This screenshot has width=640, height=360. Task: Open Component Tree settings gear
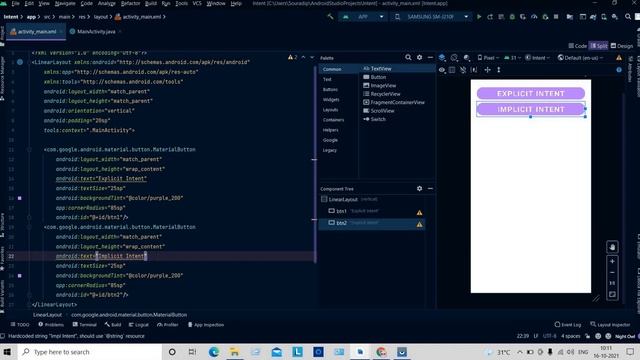click(419, 189)
